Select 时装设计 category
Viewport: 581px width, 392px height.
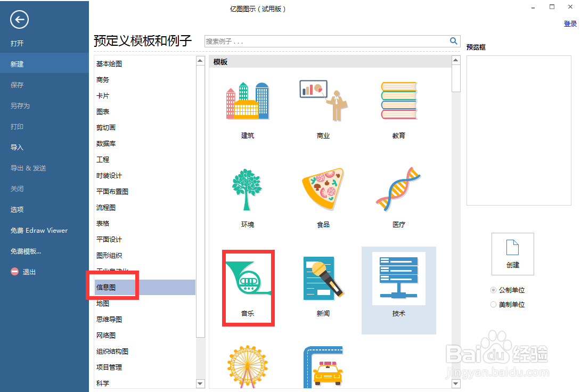coord(109,175)
